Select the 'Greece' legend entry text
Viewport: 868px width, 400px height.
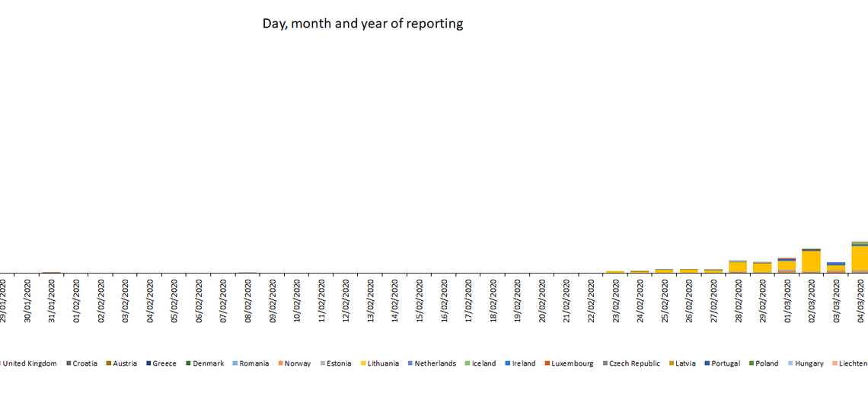tap(164, 363)
